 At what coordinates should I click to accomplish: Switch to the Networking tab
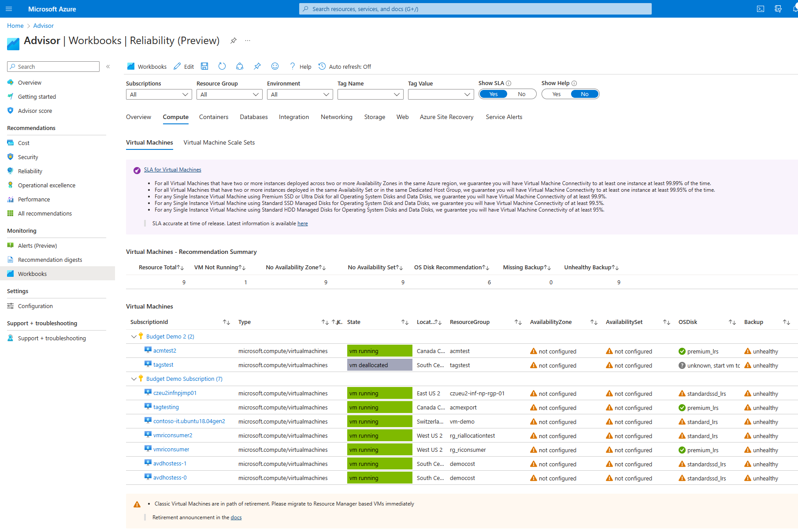tap(337, 117)
